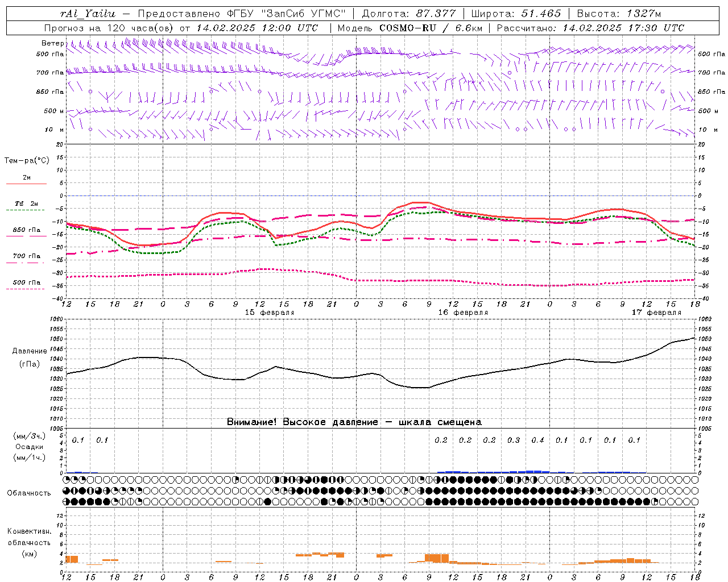The width and height of the screenshot is (728, 582).
Task: Click the 0.4 precipitation value
Action: click(x=537, y=440)
